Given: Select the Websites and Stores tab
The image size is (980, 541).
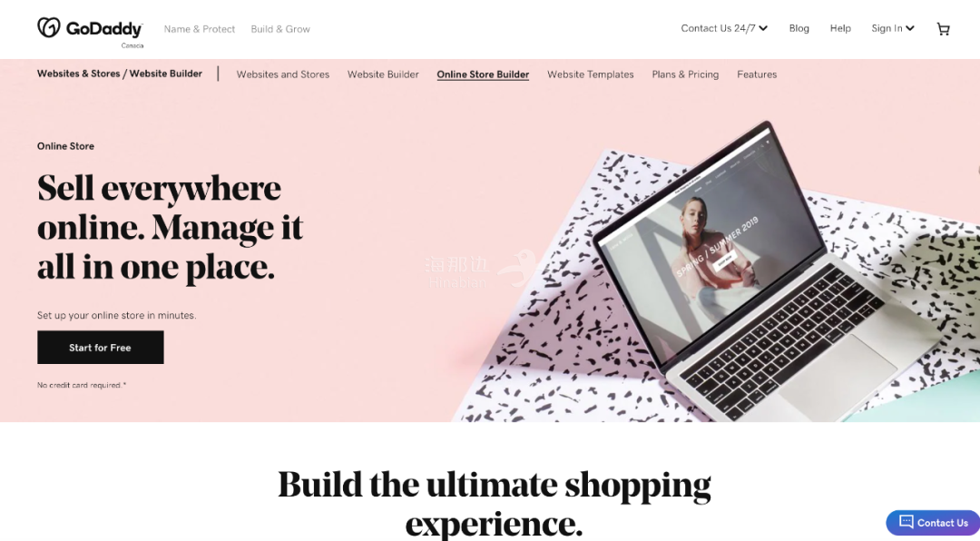Looking at the screenshot, I should point(282,74).
